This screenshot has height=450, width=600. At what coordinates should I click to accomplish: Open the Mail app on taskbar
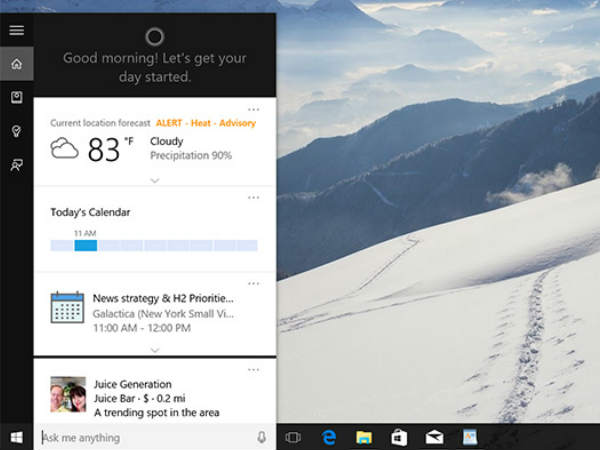pyautogui.click(x=434, y=437)
